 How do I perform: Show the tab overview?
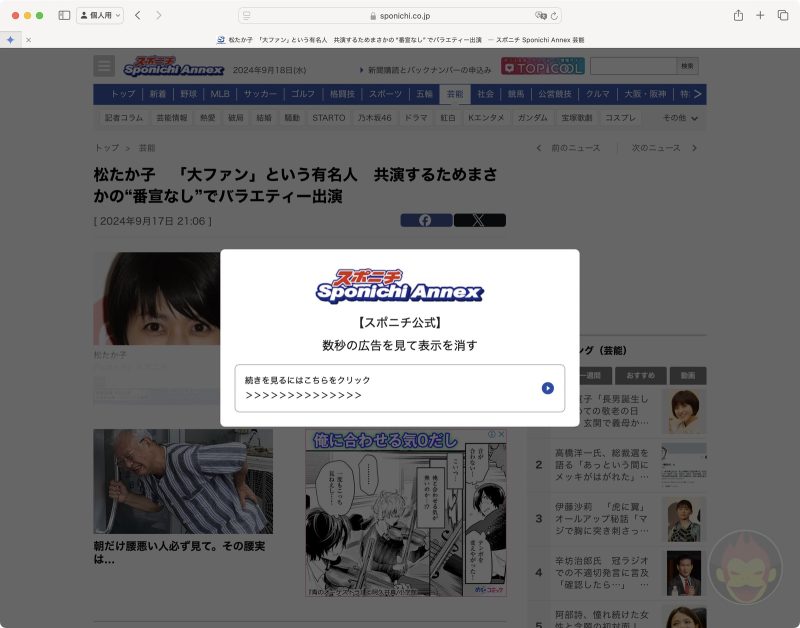pyautogui.click(x=783, y=16)
